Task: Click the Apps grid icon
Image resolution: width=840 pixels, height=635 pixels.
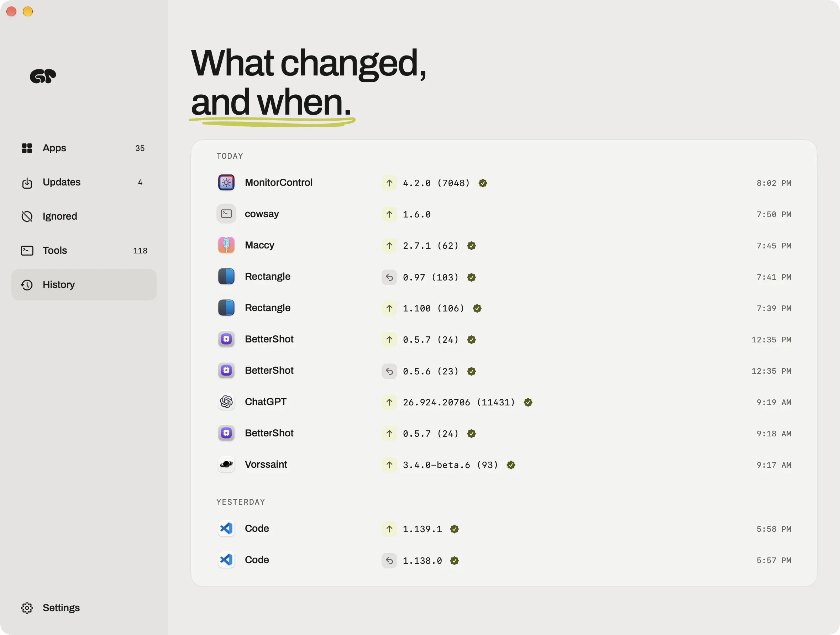Action: (x=27, y=148)
